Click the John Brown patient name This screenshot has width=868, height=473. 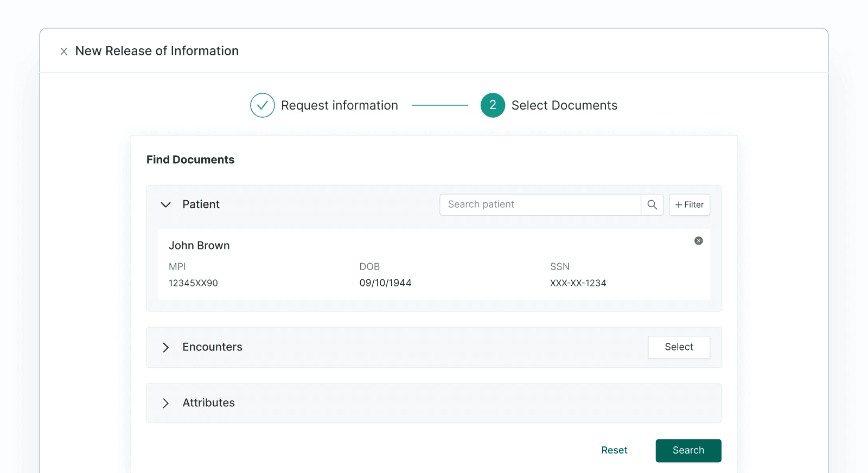coord(199,246)
